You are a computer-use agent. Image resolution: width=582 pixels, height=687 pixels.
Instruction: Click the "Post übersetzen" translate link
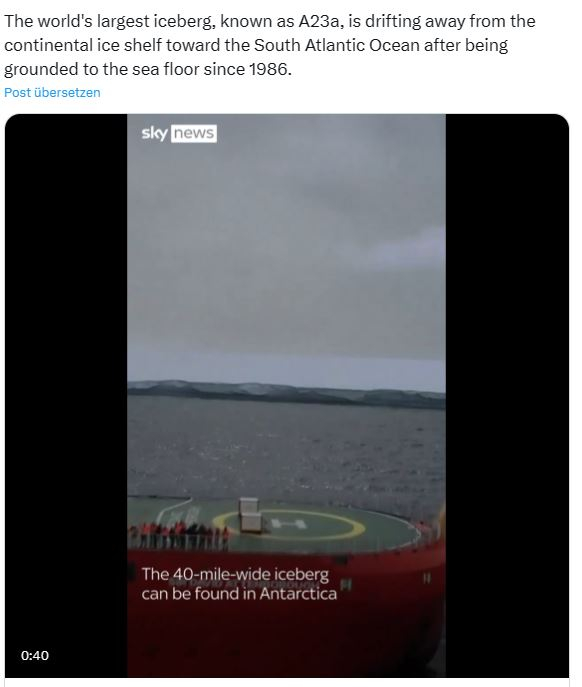pyautogui.click(x=52, y=92)
